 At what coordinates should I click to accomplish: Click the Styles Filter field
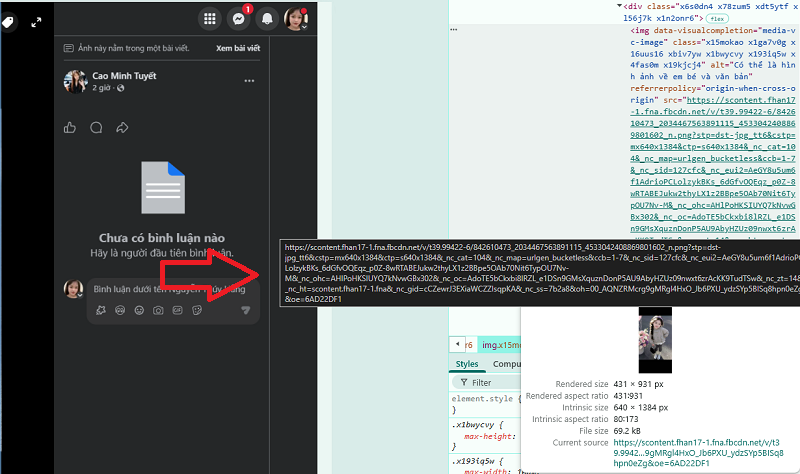[x=486, y=382]
